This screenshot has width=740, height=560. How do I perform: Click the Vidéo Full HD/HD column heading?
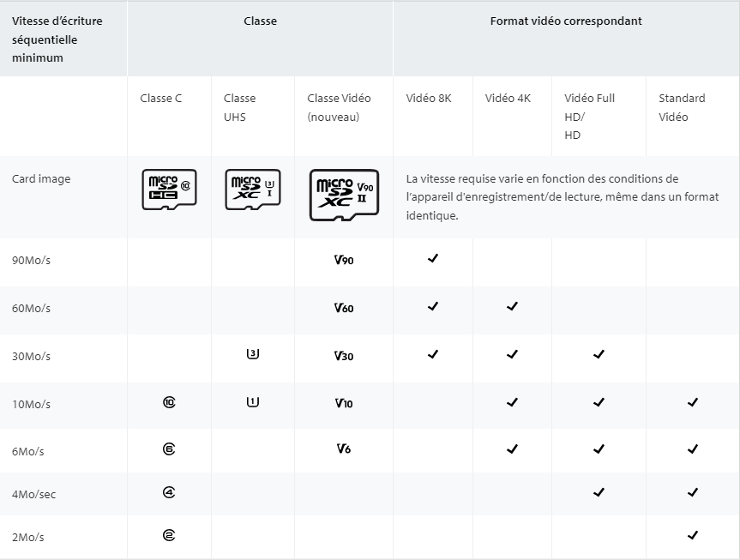589,117
